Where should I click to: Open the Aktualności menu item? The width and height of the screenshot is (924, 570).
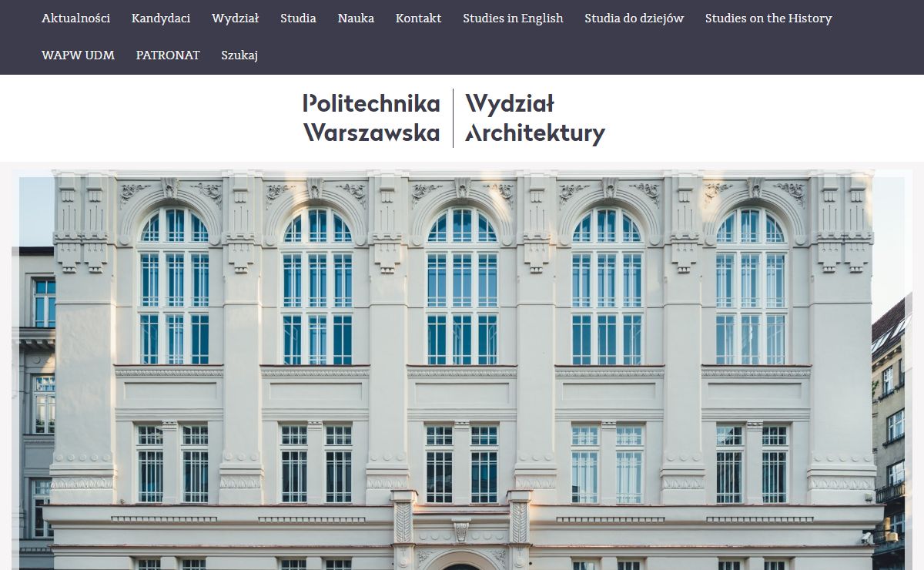coord(75,18)
